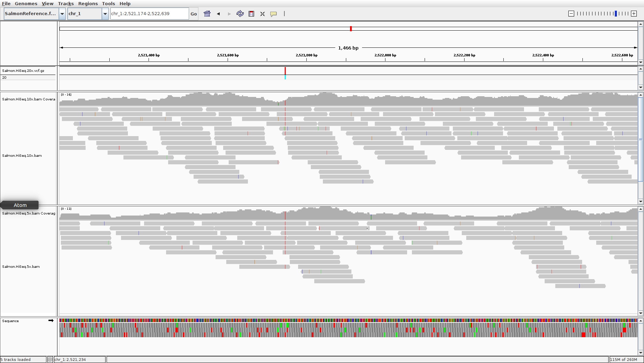Toggle the sequence strand direction arrow
Viewport: 644px width, 363px height.
coord(51,321)
